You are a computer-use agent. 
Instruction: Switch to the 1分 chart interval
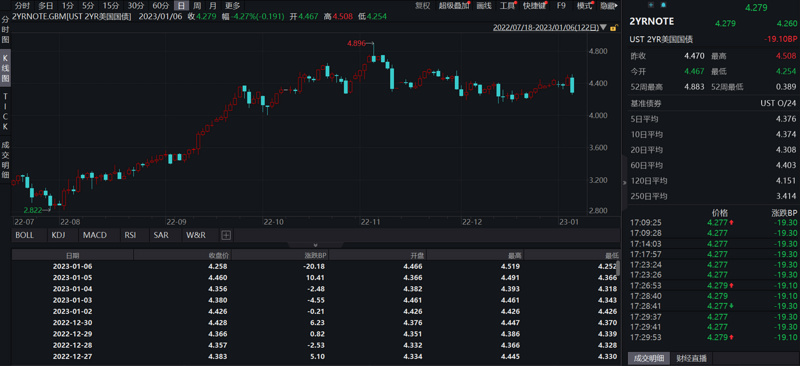point(67,6)
